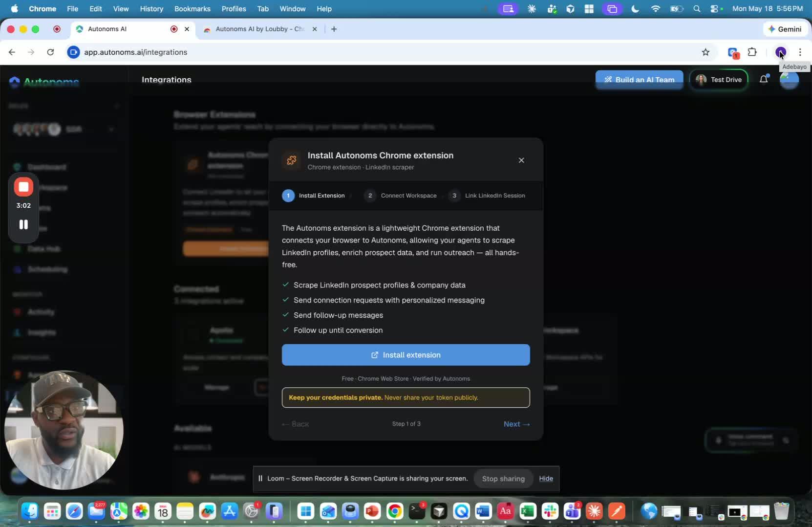Open the extension icon with red badge
The width and height of the screenshot is (812, 527).
point(732,52)
